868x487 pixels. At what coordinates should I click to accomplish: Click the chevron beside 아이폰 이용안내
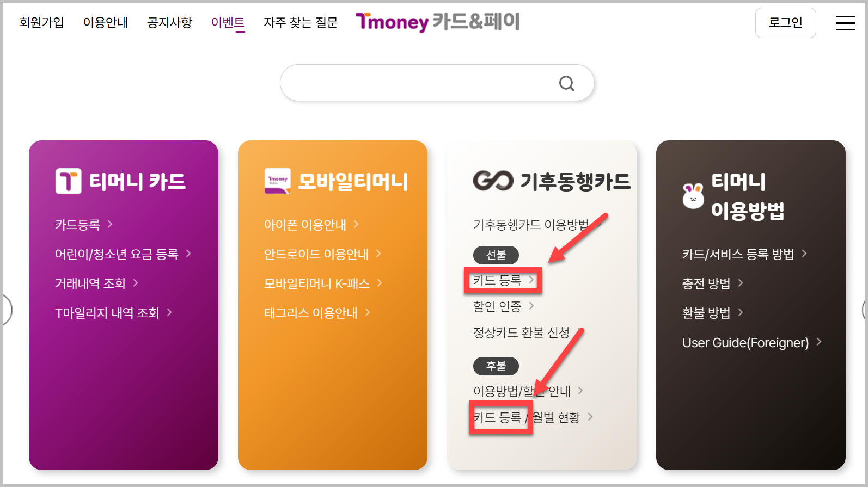[356, 224]
